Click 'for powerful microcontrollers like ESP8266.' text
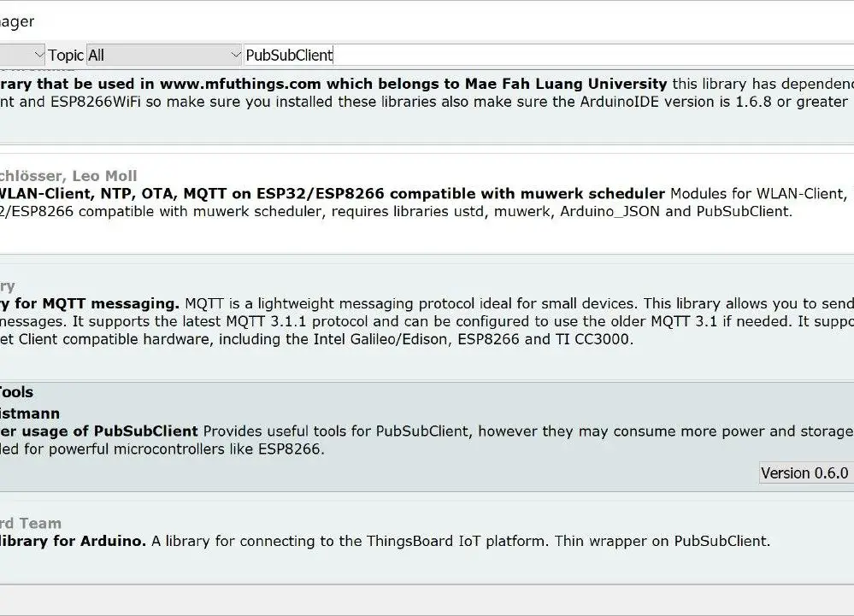Screen dimensions: 854x616 (x=174, y=449)
